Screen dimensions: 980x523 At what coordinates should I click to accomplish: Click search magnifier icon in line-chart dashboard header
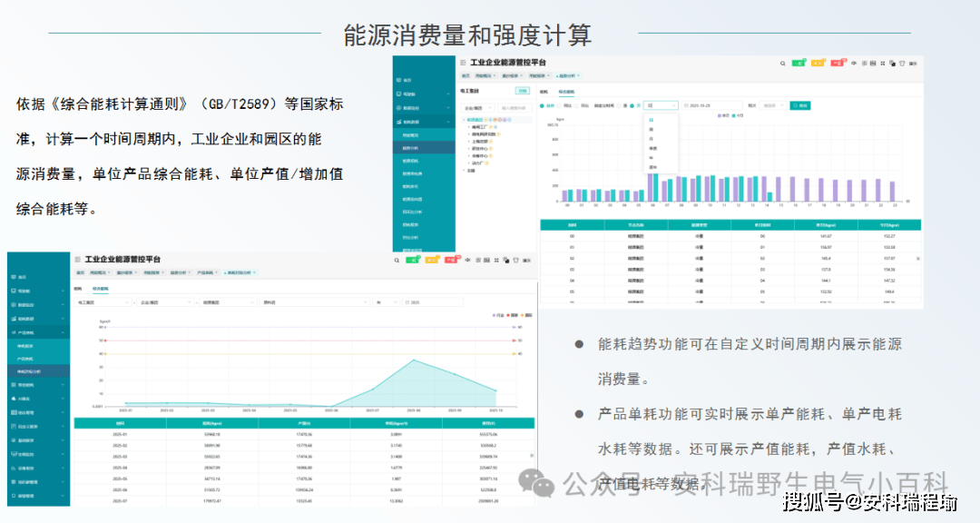point(397,260)
